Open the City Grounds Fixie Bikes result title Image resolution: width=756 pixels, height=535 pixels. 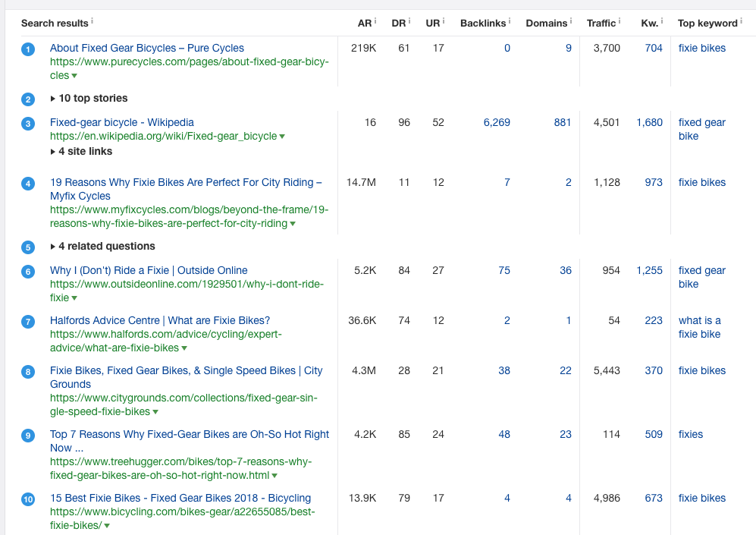[x=186, y=377]
